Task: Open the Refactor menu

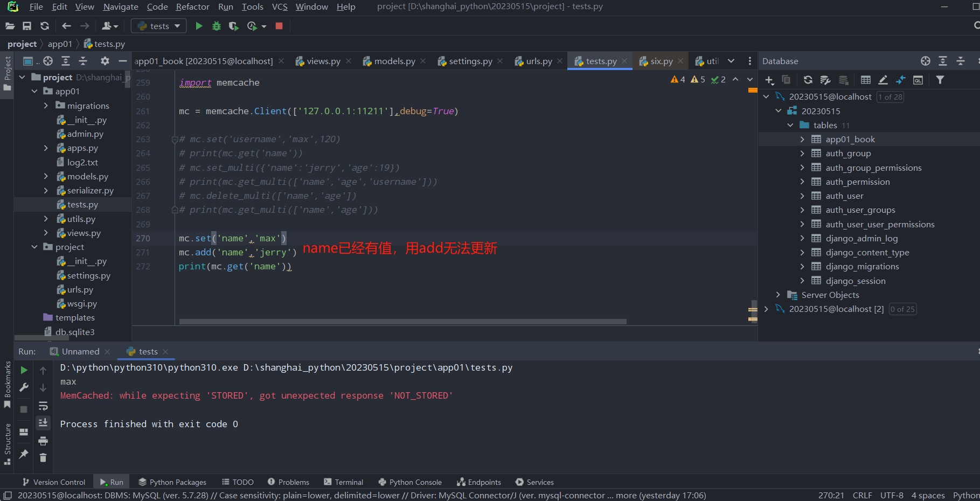Action: point(192,6)
